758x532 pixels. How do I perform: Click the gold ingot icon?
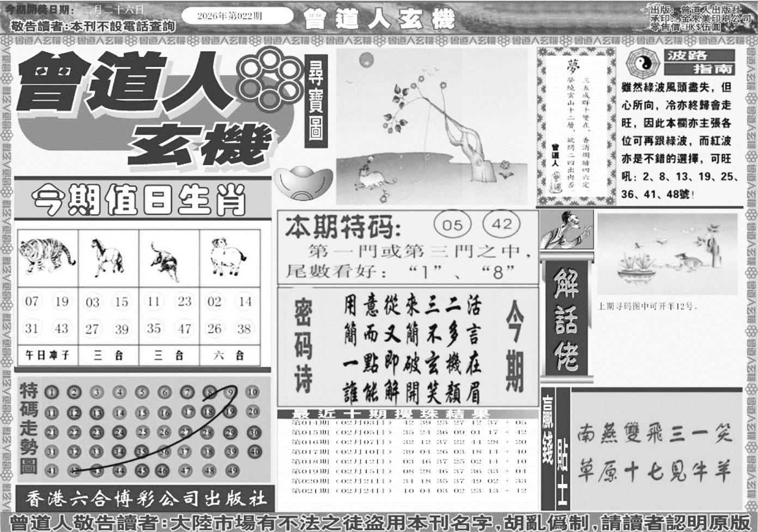pos(302,183)
